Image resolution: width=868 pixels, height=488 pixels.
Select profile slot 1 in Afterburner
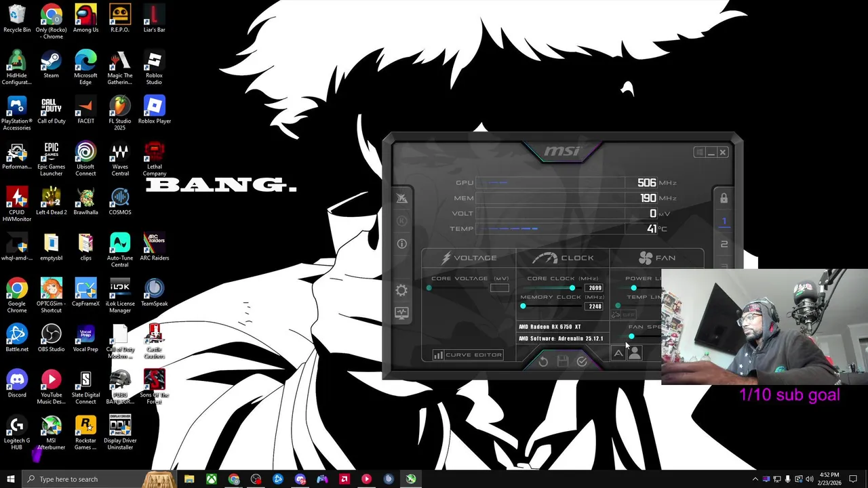[x=724, y=221]
